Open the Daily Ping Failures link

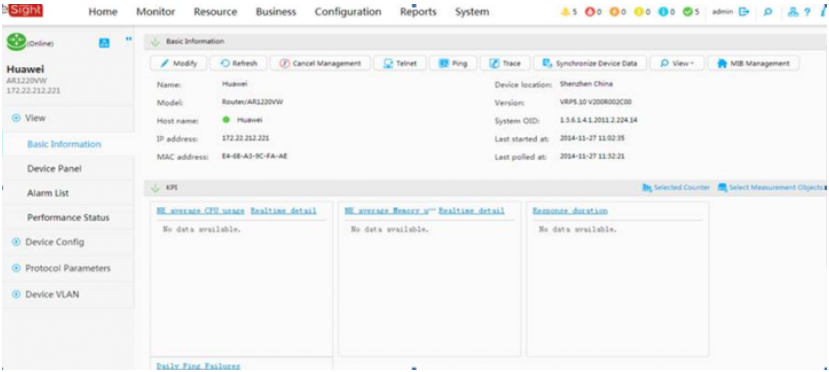pos(198,366)
